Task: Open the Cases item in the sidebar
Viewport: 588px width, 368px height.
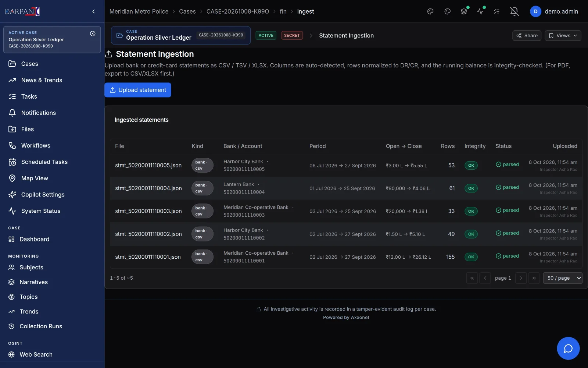Action: point(52,64)
